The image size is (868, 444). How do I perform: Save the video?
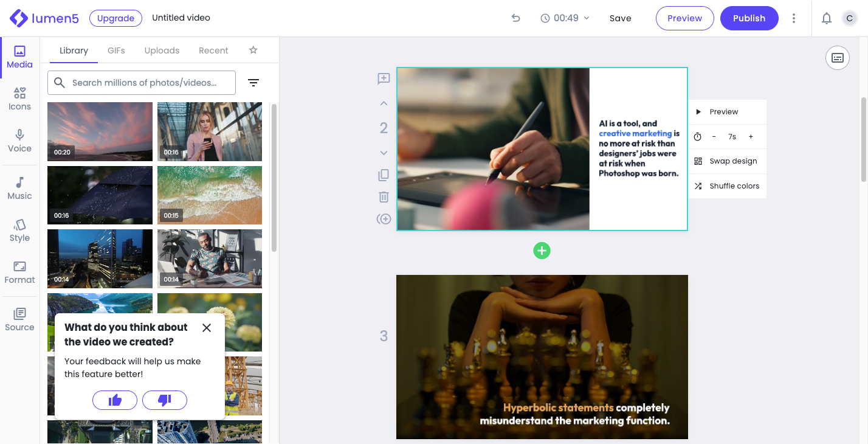pyautogui.click(x=620, y=18)
